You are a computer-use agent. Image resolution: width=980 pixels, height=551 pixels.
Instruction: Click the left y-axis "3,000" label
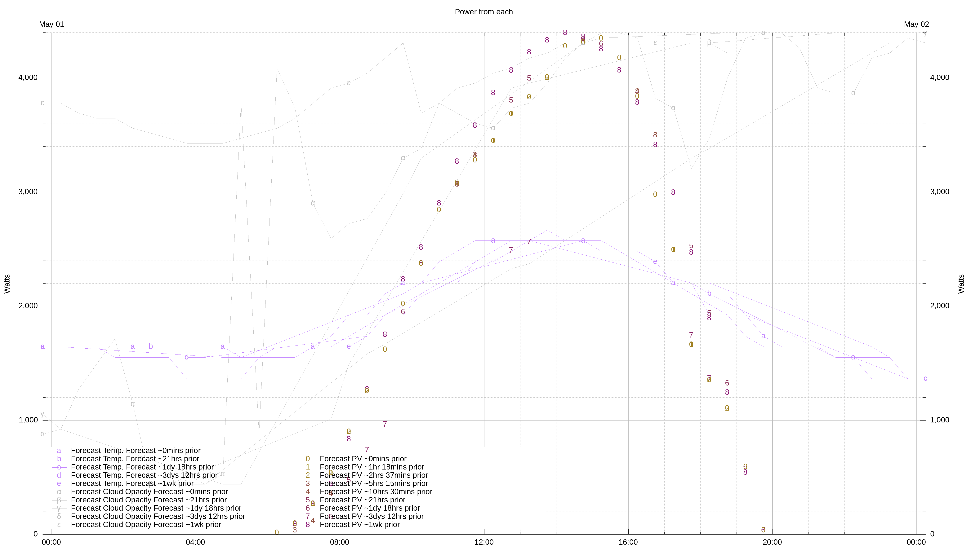pyautogui.click(x=28, y=192)
